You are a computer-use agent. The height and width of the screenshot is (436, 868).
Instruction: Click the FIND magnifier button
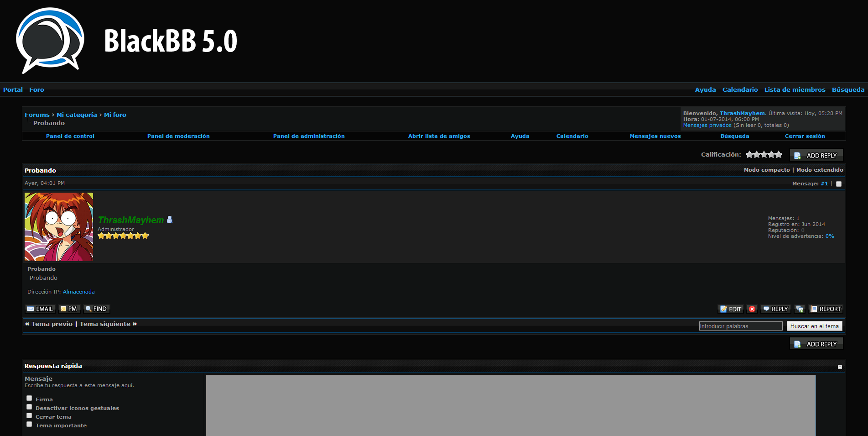tap(96, 309)
